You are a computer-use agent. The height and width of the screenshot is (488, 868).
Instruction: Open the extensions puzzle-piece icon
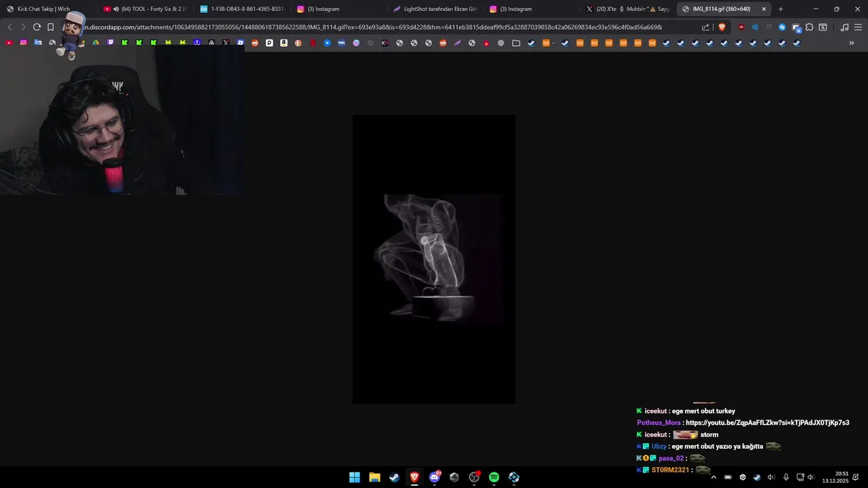(x=809, y=27)
